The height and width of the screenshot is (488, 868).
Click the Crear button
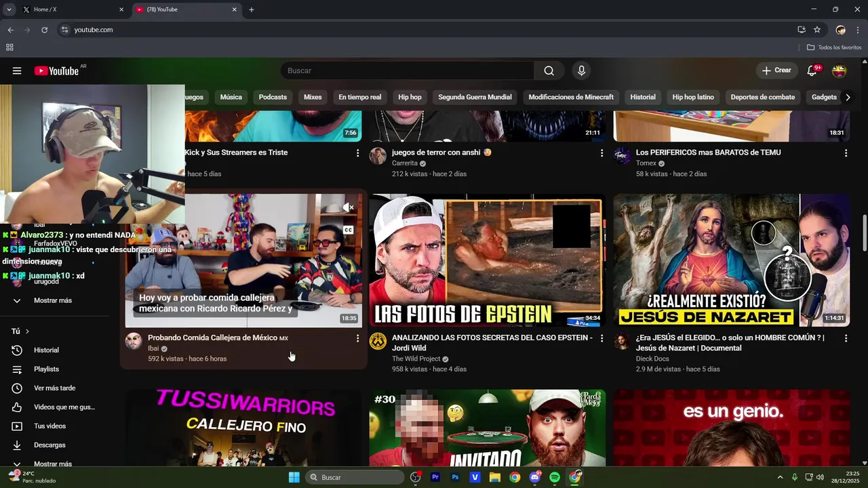776,70
